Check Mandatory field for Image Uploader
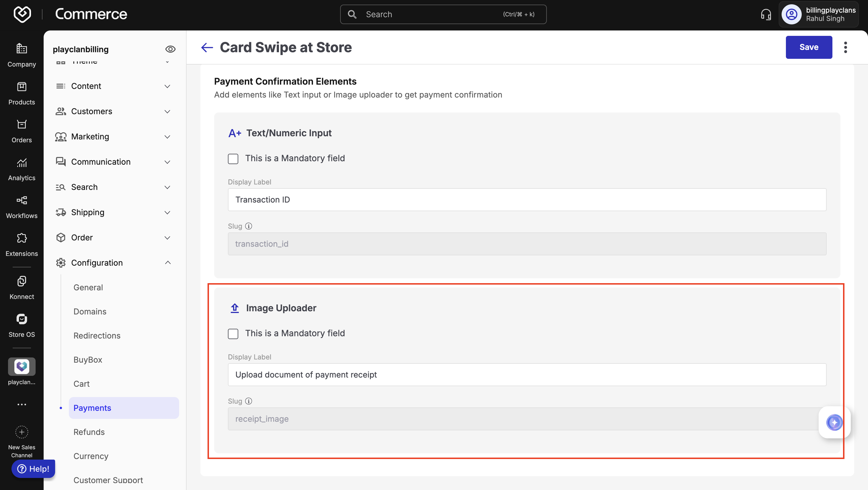 point(233,333)
